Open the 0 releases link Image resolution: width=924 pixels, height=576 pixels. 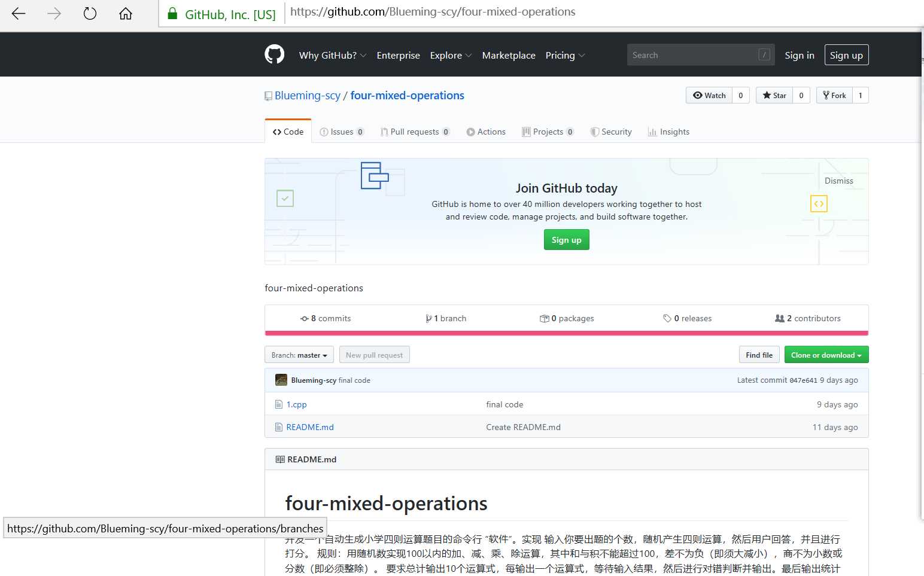click(x=687, y=318)
